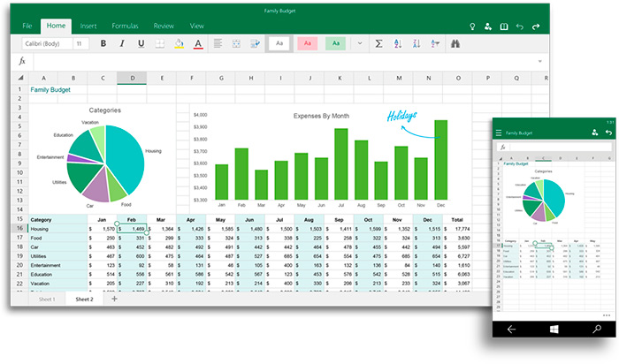Click the AutoSum sigma icon
This screenshot has width=619, height=364.
click(378, 43)
